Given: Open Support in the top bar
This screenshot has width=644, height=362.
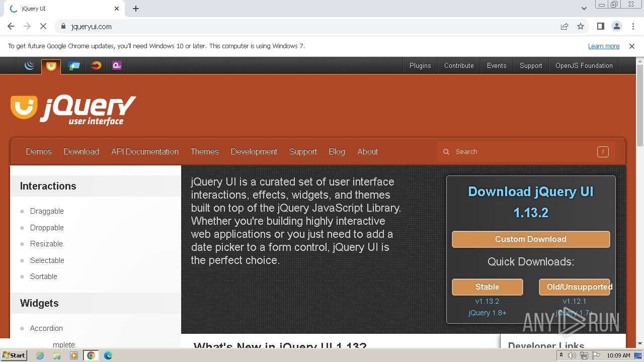Looking at the screenshot, I should (531, 65).
